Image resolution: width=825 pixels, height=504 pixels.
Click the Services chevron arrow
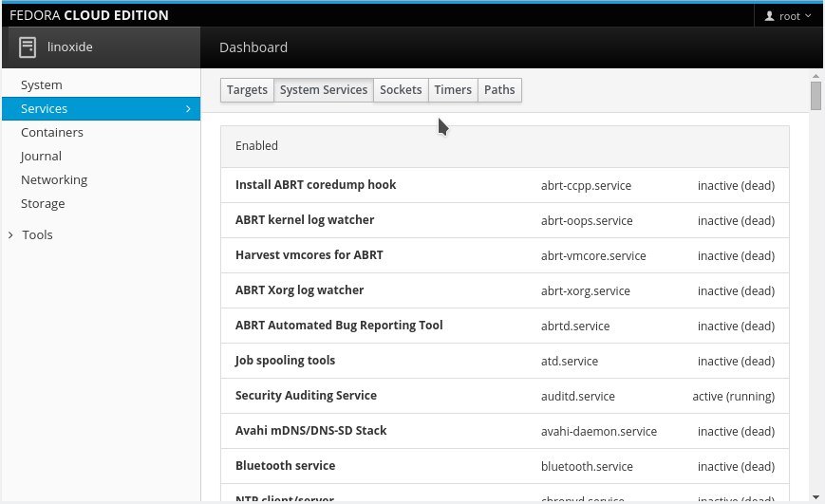188,109
